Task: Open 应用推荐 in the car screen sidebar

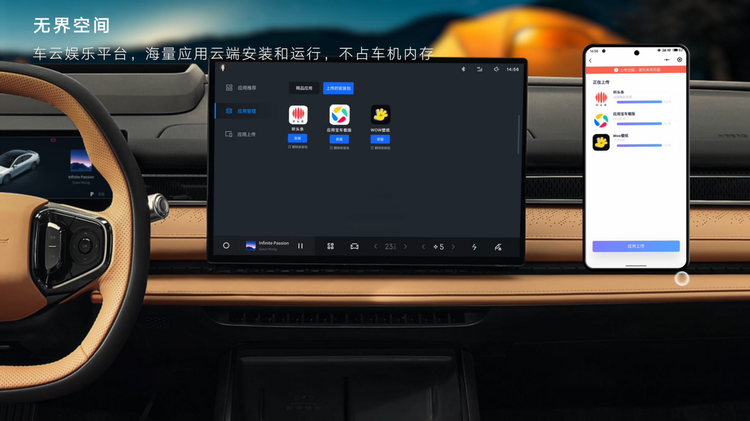Action: click(x=244, y=88)
